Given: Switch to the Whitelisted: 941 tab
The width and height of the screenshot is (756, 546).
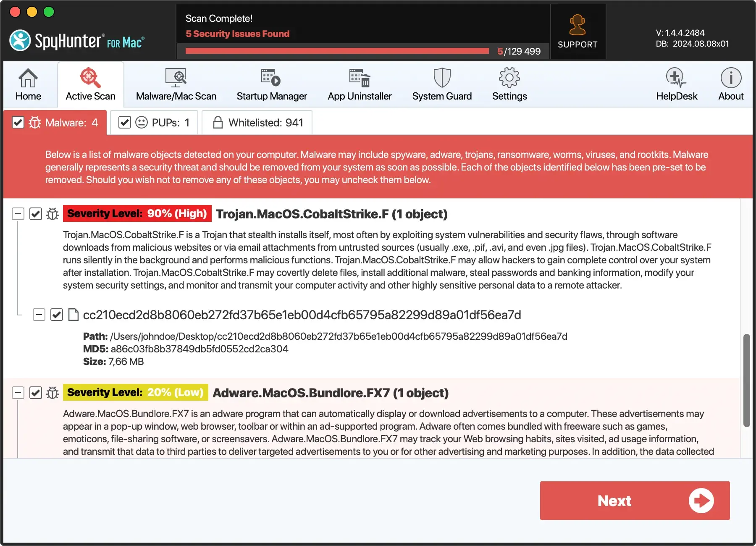Looking at the screenshot, I should click(257, 123).
